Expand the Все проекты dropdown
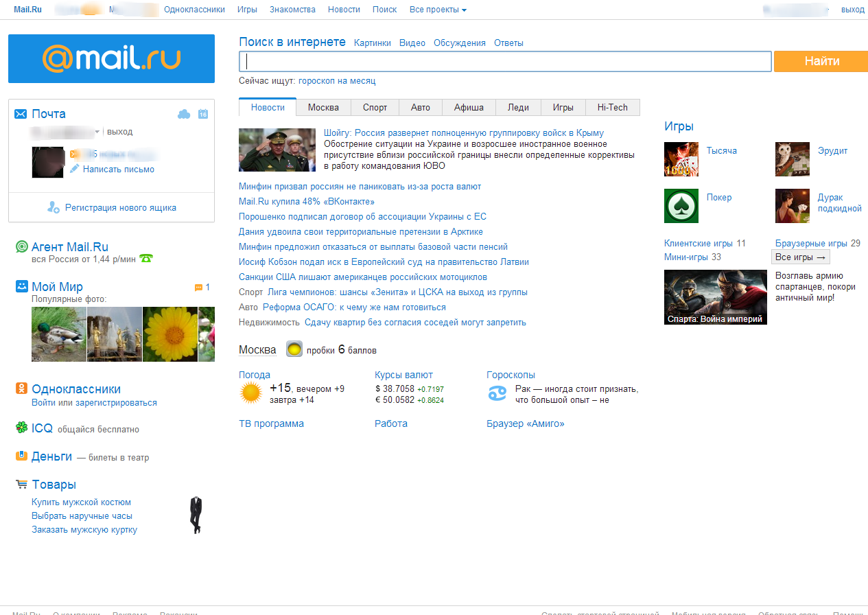This screenshot has height=615, width=868. click(438, 10)
